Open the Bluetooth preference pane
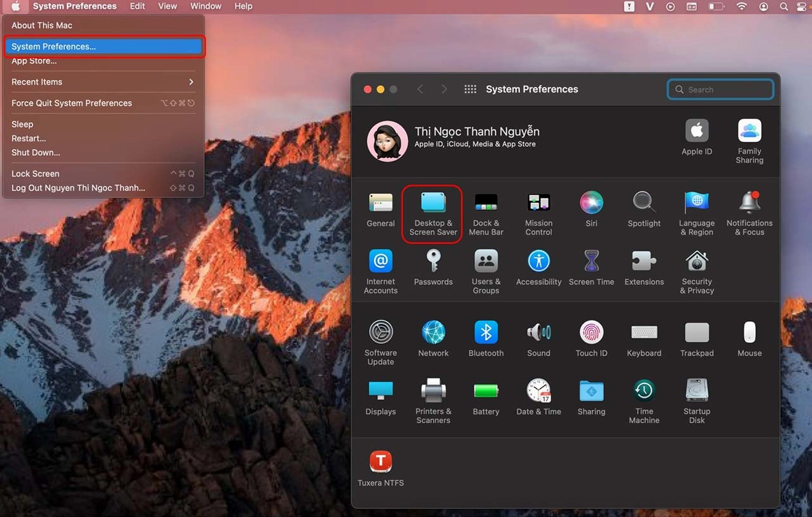The image size is (812, 517). 486,338
